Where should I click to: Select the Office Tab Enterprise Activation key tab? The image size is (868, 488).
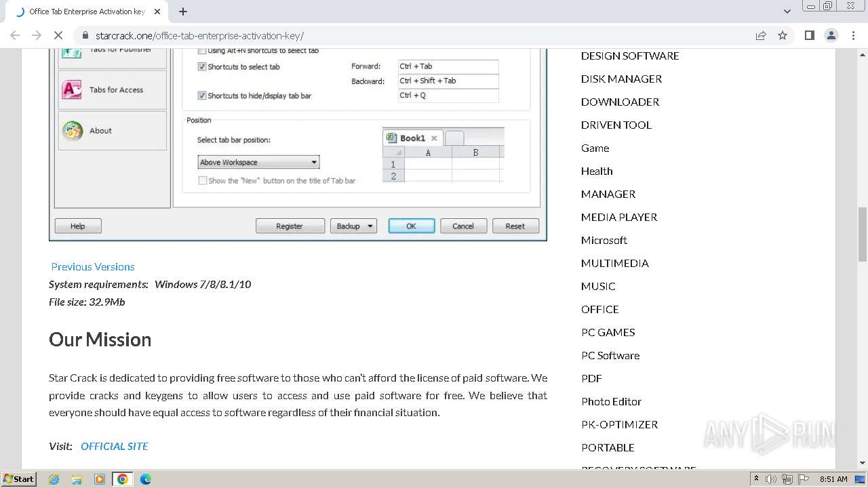point(86,12)
